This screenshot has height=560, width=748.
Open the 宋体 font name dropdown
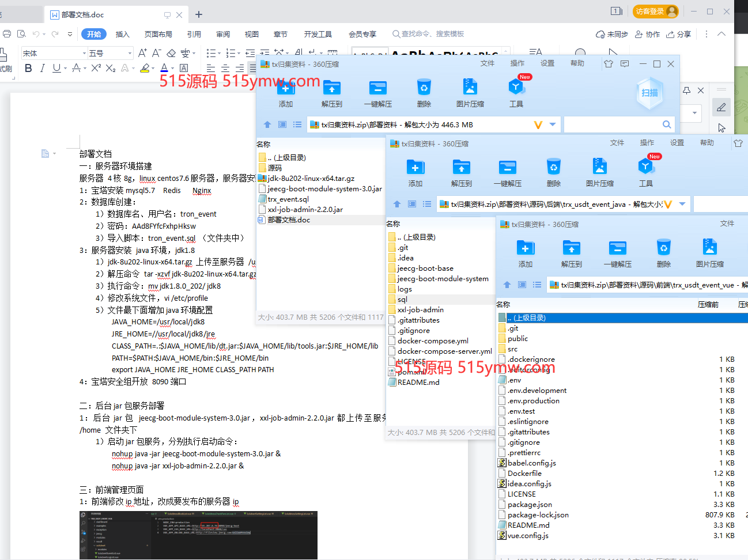84,54
